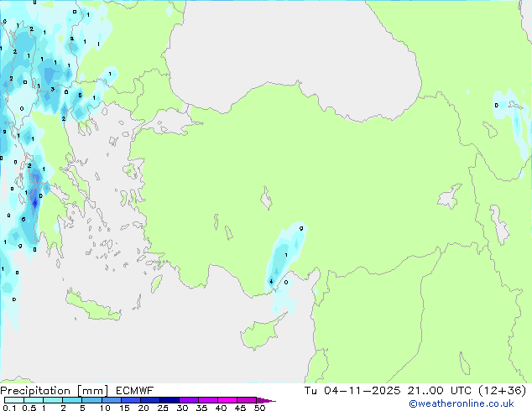Select the 35–40 mm legend color swatch
The image size is (532, 411).
coord(208,400)
